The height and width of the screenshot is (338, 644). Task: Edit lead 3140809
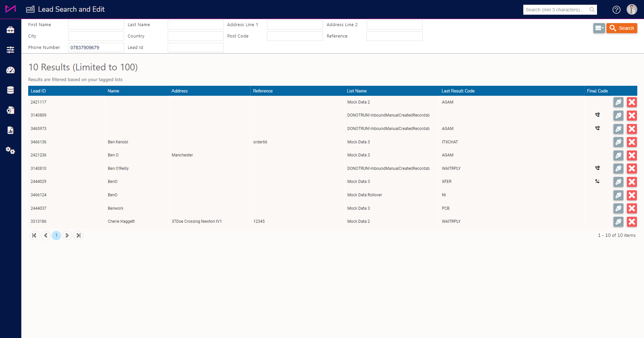(x=619, y=116)
